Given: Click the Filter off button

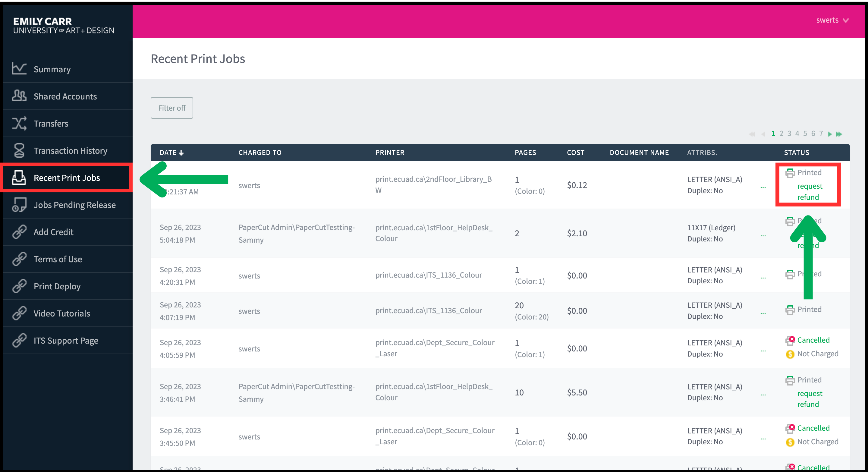Looking at the screenshot, I should (171, 108).
